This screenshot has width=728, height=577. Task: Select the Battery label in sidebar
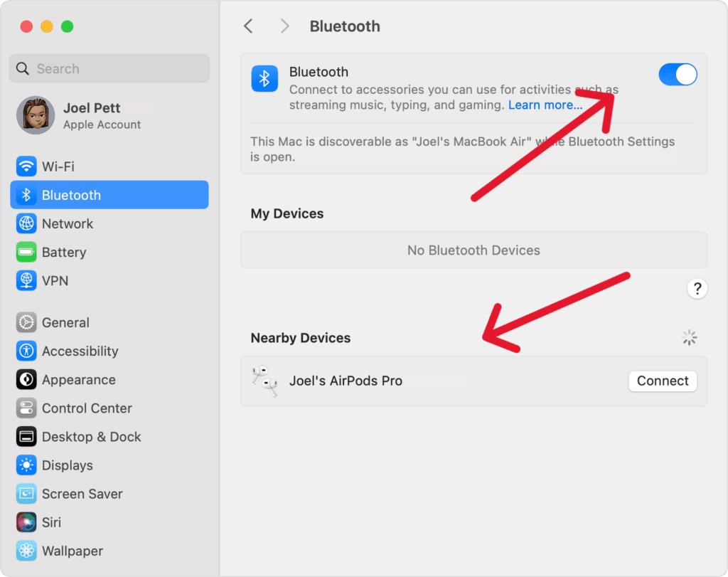tap(64, 253)
